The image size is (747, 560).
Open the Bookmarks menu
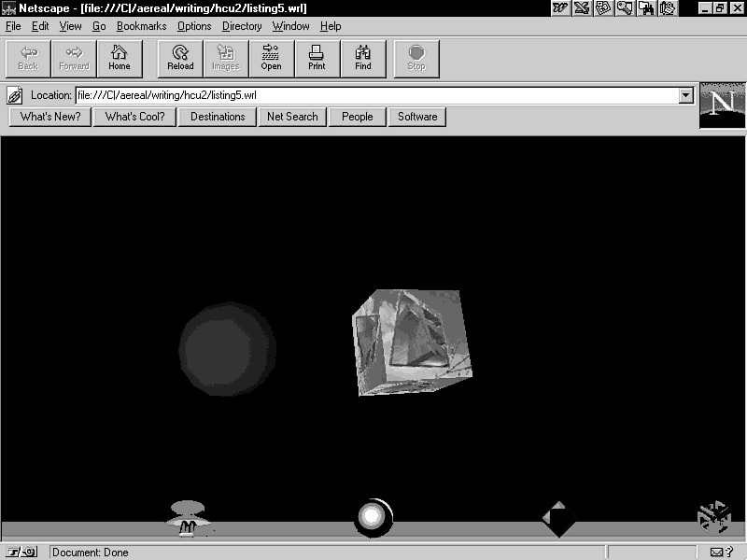point(141,26)
